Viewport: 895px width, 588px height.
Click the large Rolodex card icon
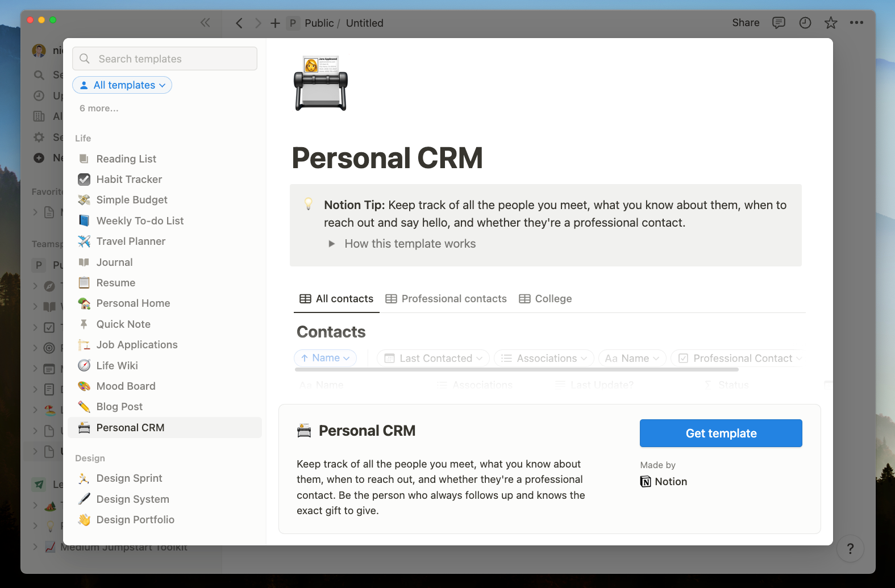click(320, 84)
